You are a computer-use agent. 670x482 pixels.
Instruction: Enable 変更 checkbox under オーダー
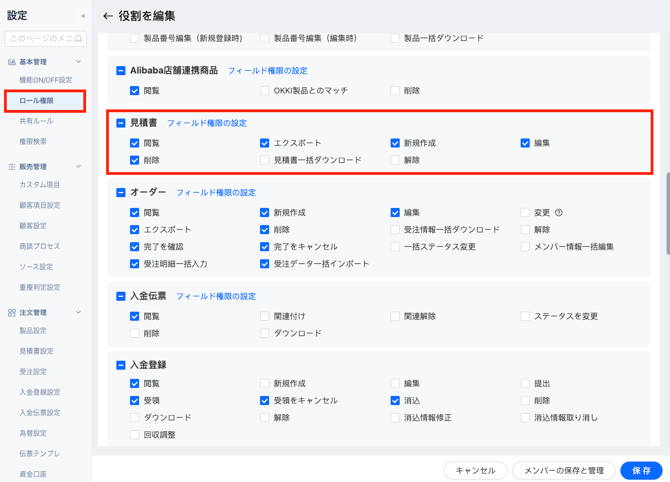(x=525, y=212)
